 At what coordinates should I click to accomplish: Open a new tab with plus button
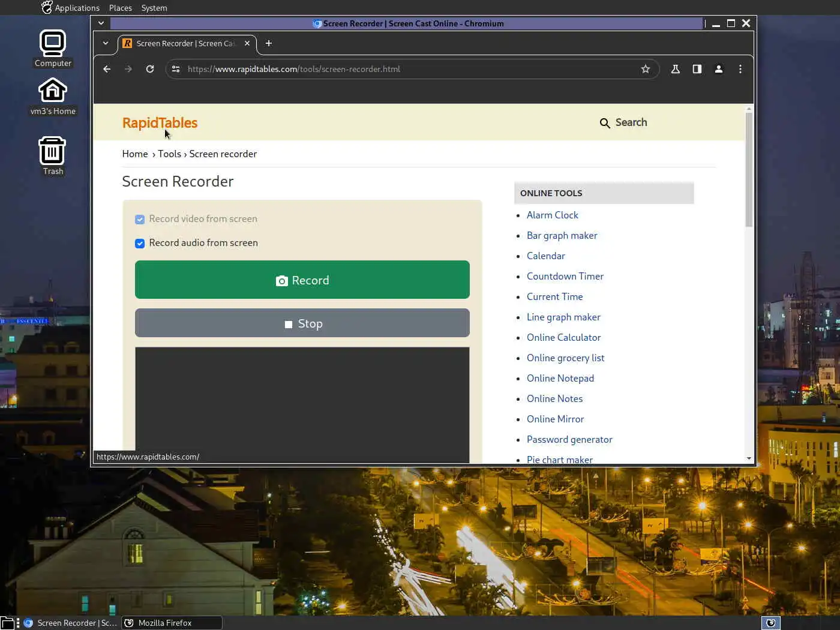coord(269,43)
